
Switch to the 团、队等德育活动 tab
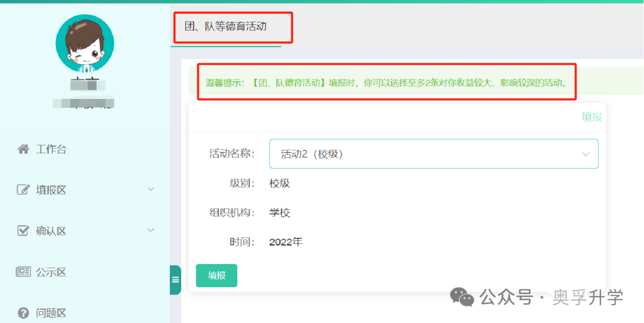tap(225, 26)
